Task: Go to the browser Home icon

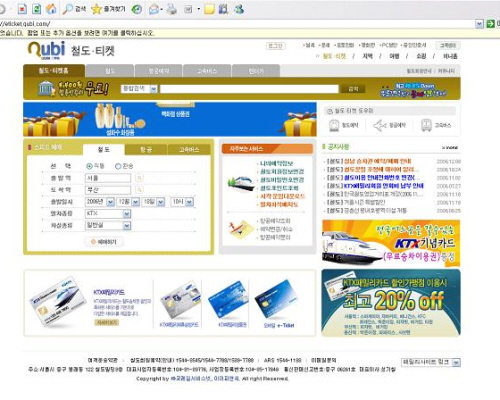Action: pyautogui.click(x=51, y=9)
